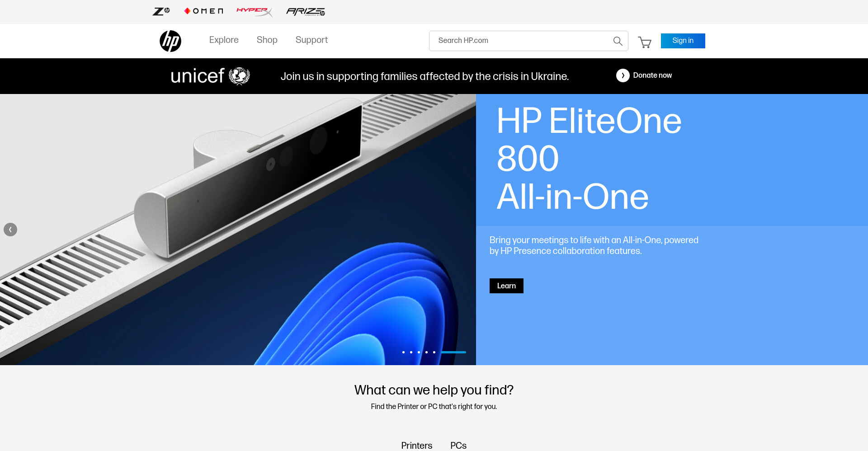Click the search magnifier icon
The image size is (868, 451).
(618, 41)
